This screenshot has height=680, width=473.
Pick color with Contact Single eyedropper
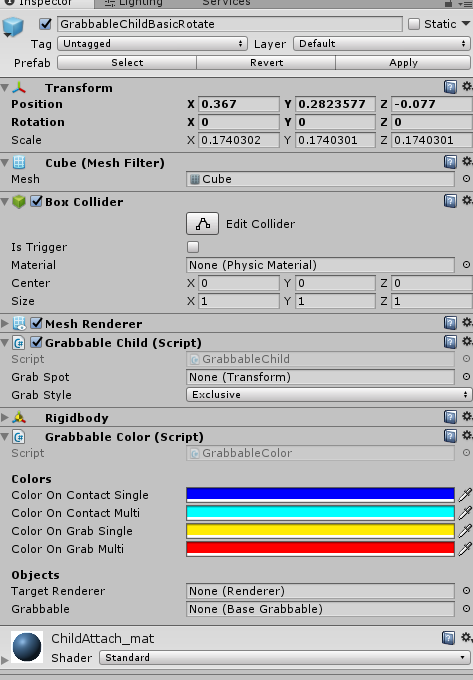tap(465, 495)
